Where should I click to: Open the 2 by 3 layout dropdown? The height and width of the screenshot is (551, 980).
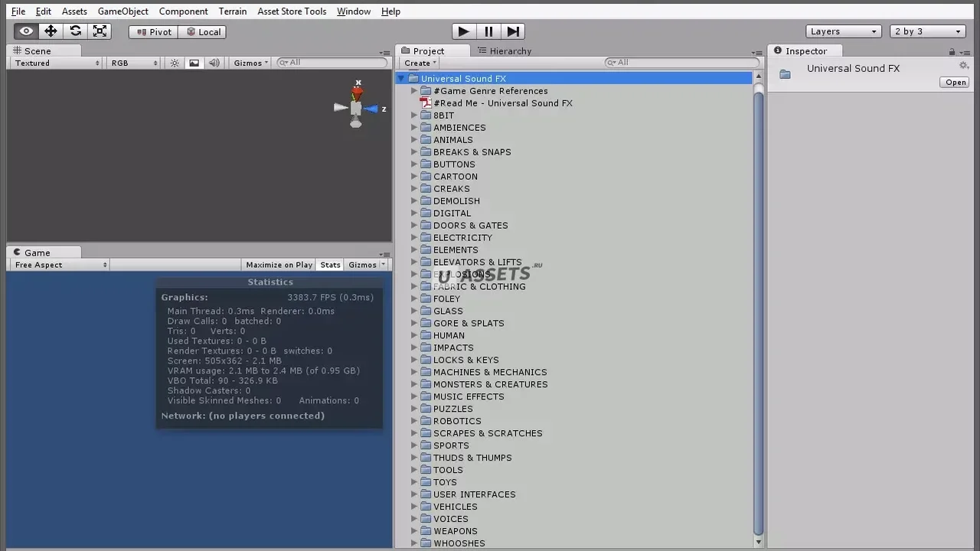pos(927,31)
